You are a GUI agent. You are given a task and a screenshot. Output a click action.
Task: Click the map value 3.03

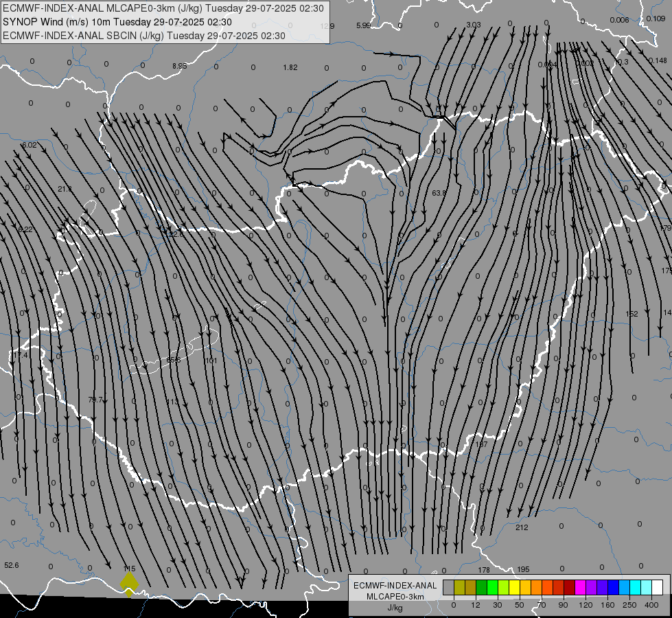[x=474, y=25]
